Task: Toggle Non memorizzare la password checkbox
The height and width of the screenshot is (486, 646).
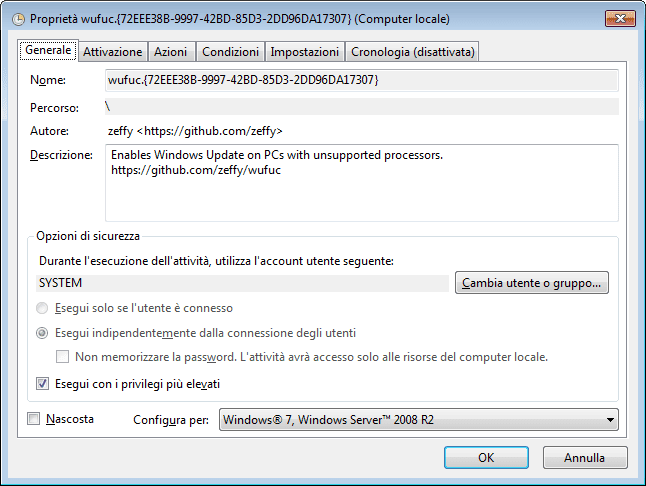Action: 63,357
